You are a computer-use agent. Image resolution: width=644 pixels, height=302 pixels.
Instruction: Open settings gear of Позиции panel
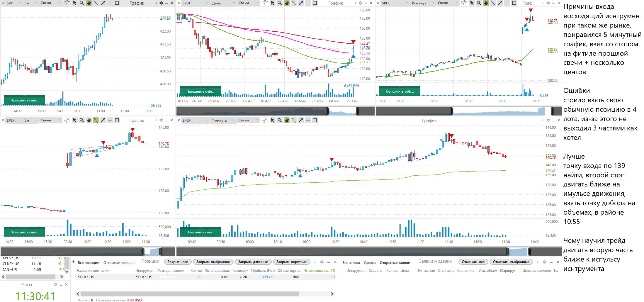pos(322,262)
